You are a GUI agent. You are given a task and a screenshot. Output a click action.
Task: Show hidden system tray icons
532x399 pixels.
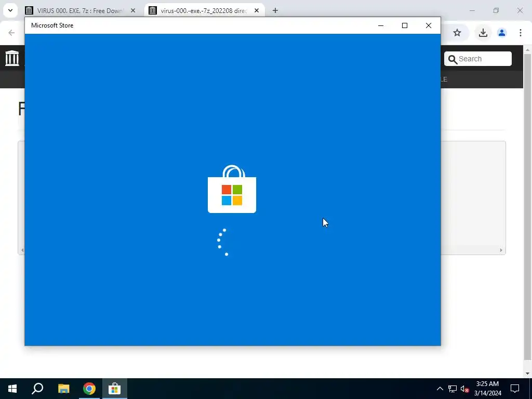click(x=440, y=389)
